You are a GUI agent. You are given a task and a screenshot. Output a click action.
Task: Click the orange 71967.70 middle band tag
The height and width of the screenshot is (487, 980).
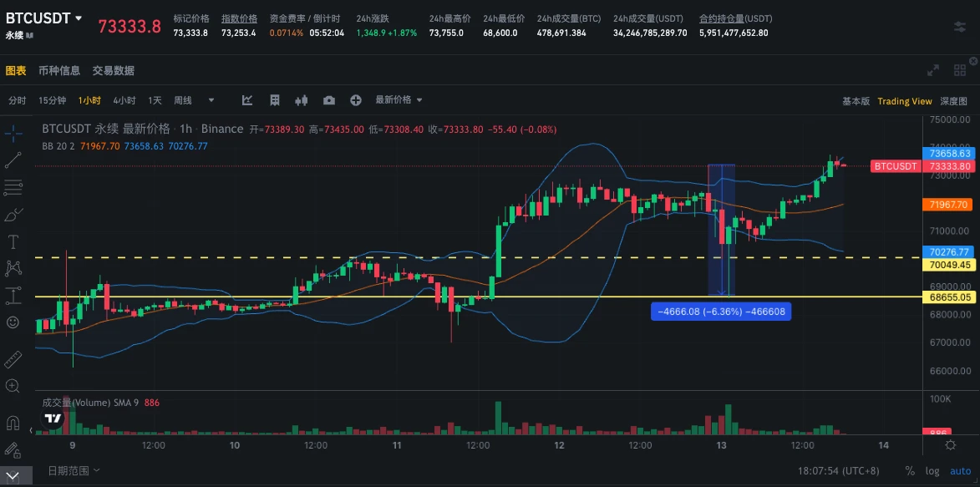tap(949, 205)
